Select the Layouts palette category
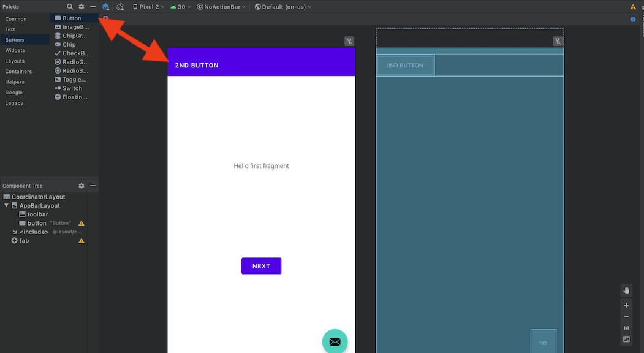The height and width of the screenshot is (353, 644). coord(15,61)
